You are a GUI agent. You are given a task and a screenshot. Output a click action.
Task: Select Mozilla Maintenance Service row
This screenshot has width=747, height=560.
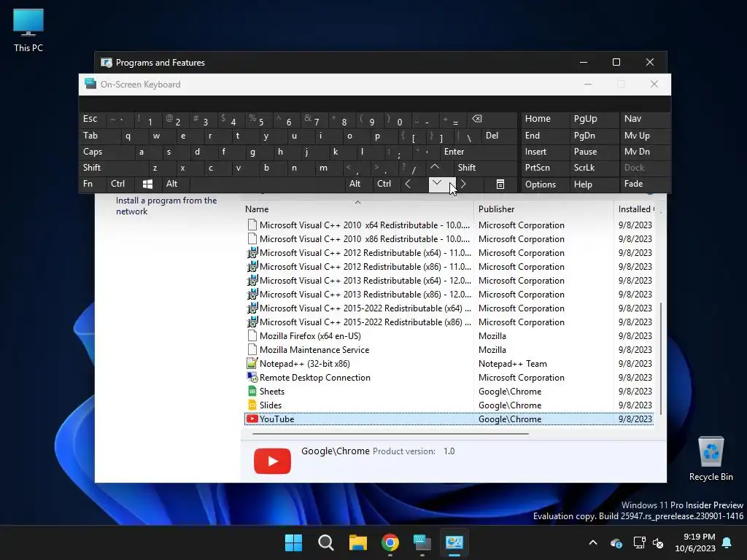(x=449, y=350)
